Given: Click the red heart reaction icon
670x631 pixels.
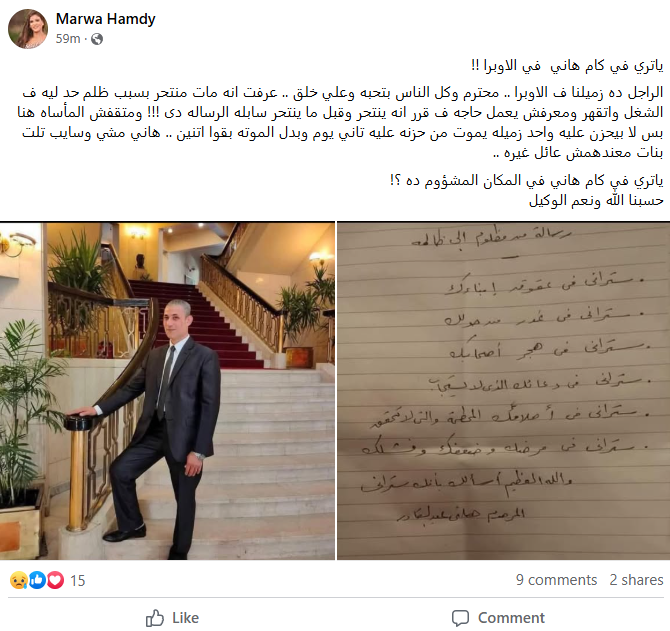Looking at the screenshot, I should tap(55, 580).
